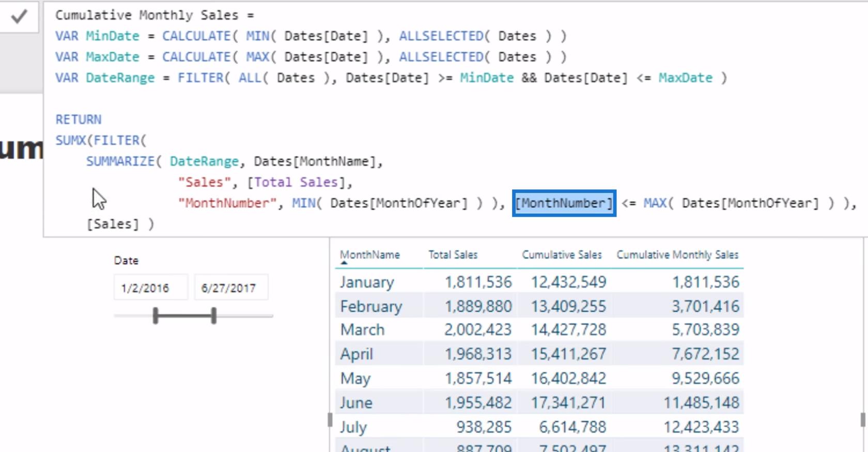Click the value 12,423,433 in Cumulative Monthly Sales
Viewport: 868px width, 452px height.
[702, 427]
